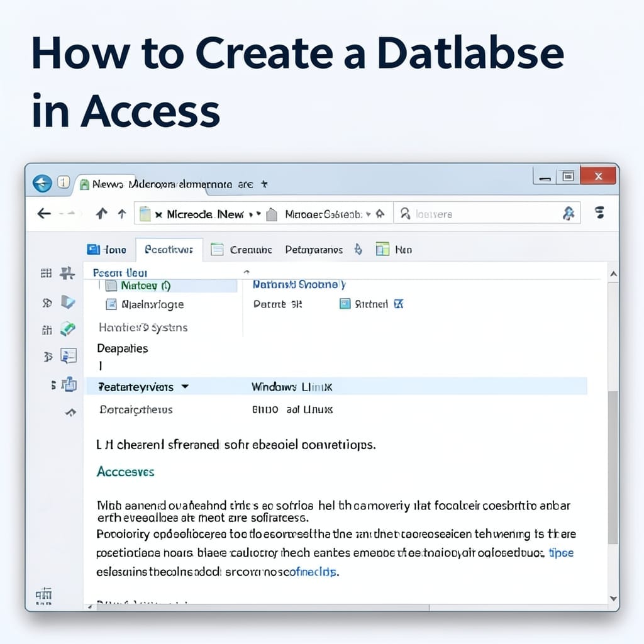Click the 'Windowy Llinux' cell in highlighted row
This screenshot has height=644, width=644.
292,387
